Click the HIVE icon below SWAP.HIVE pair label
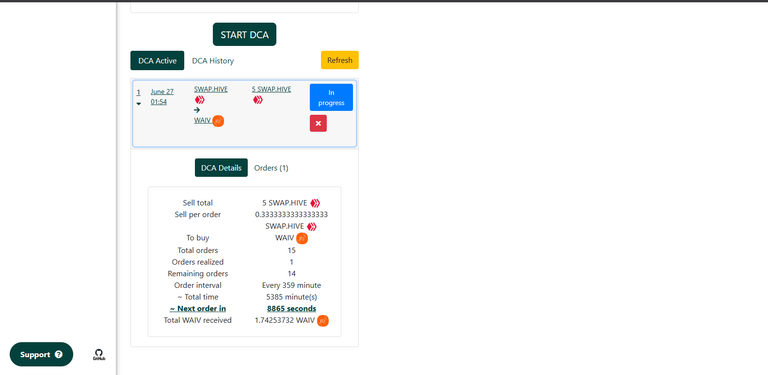 pos(199,100)
